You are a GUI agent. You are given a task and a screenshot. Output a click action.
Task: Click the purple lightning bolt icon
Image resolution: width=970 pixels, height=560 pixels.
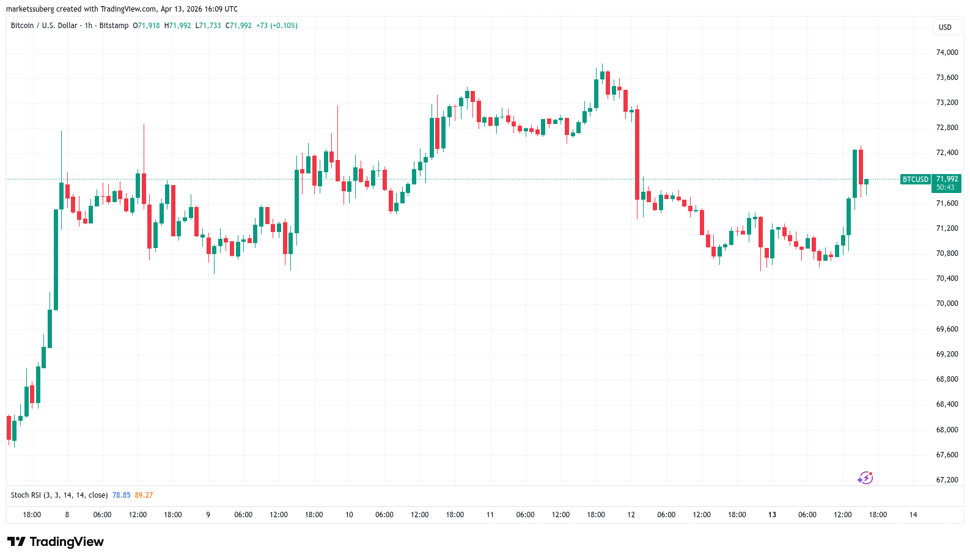click(865, 478)
